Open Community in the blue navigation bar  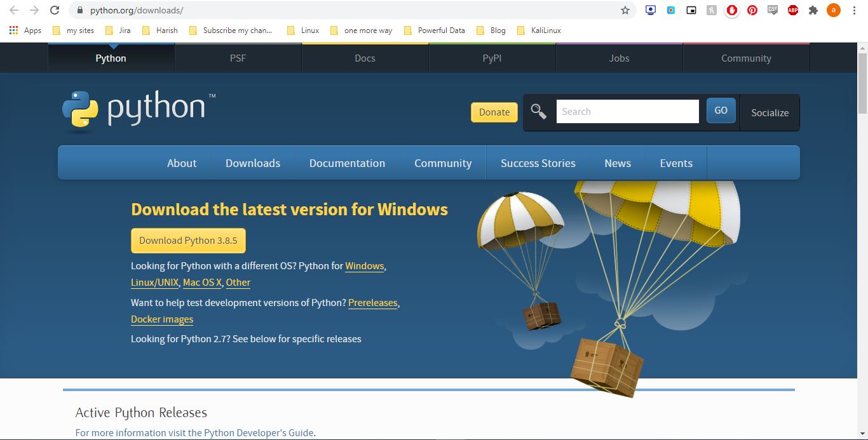click(443, 163)
